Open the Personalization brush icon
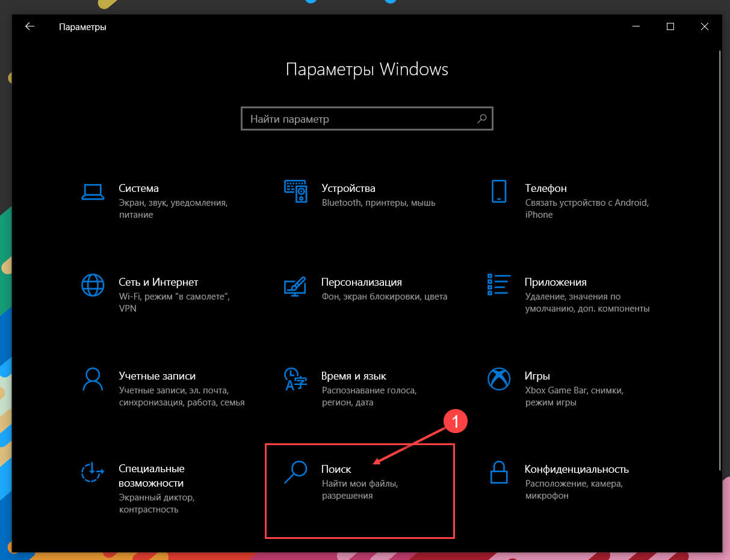 [295, 285]
